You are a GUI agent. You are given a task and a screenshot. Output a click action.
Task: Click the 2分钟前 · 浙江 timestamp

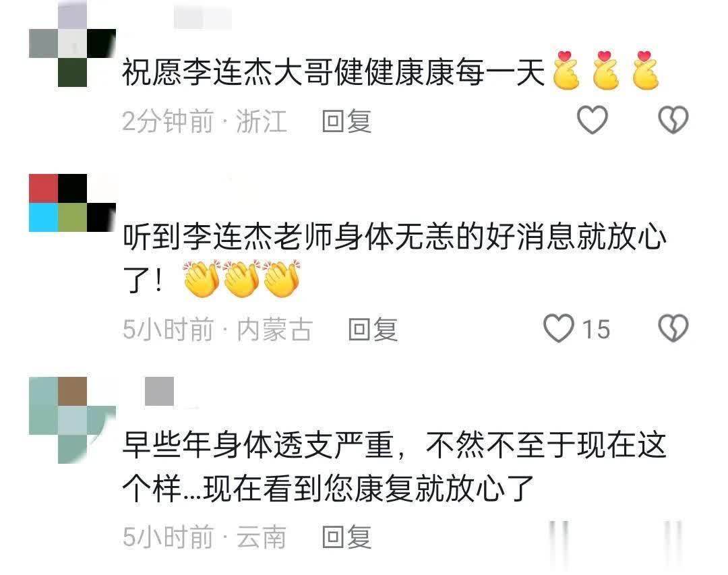click(205, 121)
